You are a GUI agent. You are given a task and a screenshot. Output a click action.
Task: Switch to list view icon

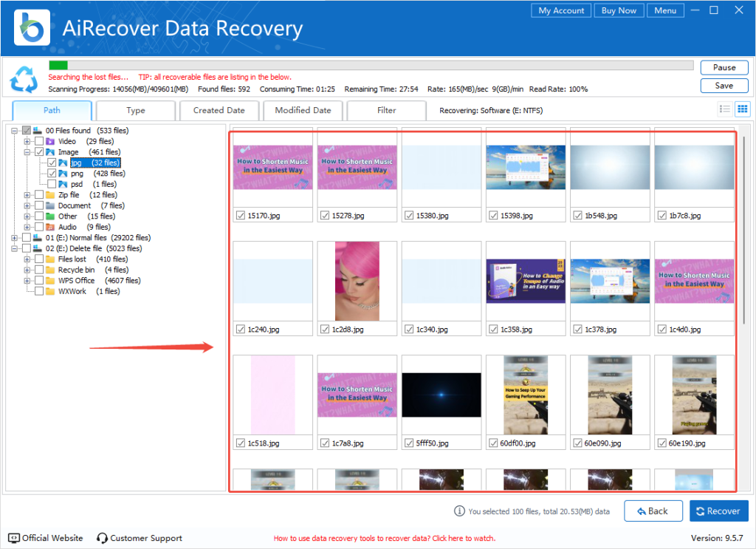pos(725,109)
